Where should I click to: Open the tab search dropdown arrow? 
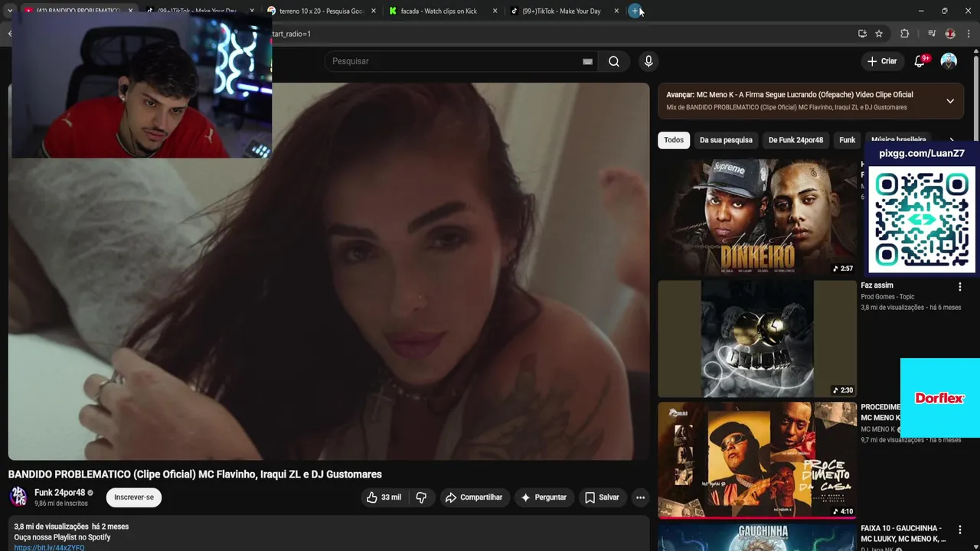click(x=9, y=11)
